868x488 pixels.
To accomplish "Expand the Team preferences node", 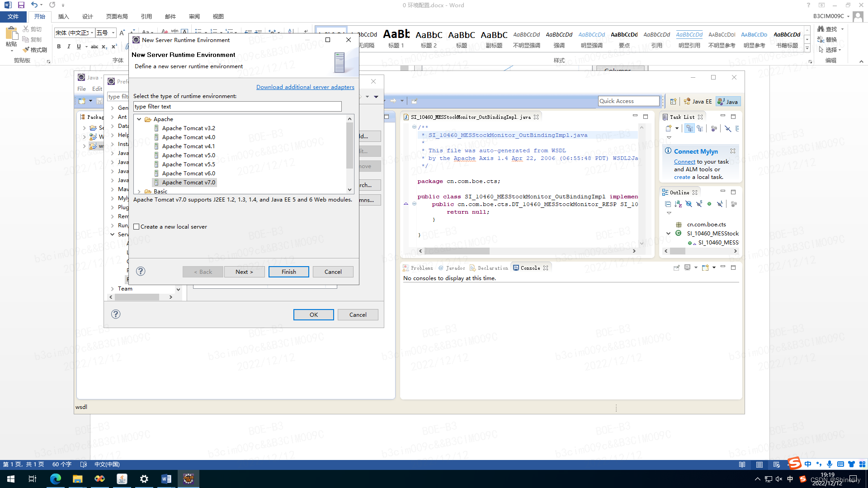I will (113, 289).
